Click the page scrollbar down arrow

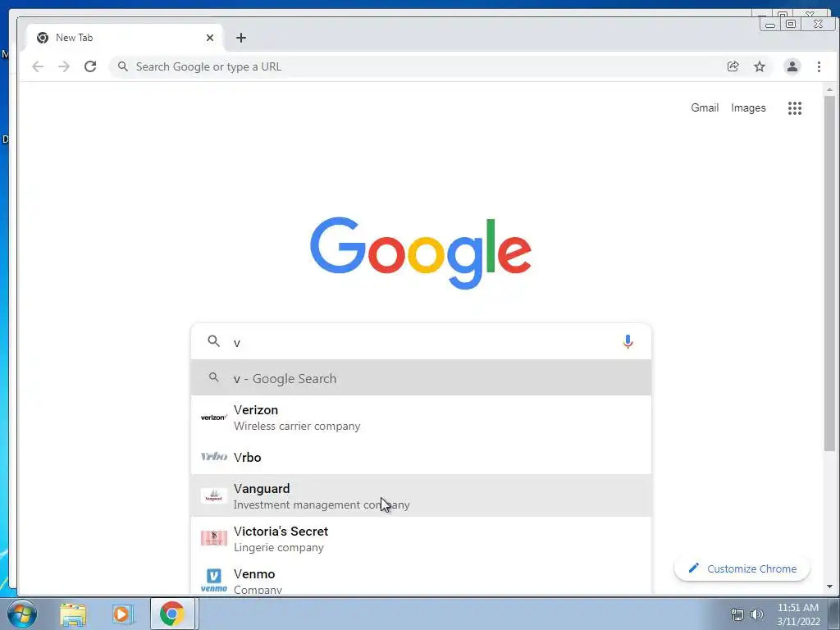pos(829,587)
